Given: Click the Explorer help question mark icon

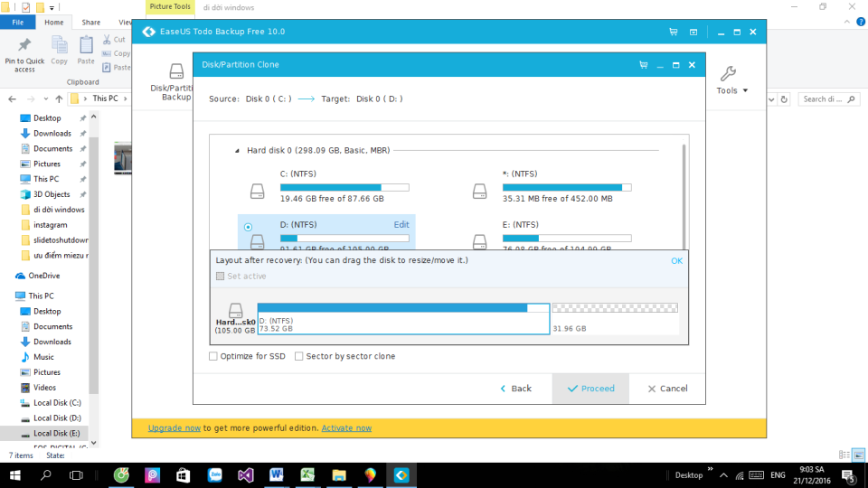Looking at the screenshot, I should 861,22.
